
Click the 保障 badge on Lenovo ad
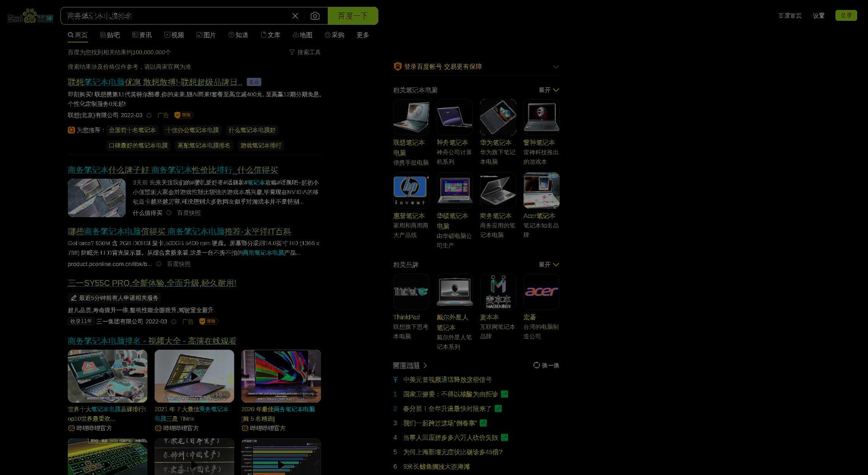[184, 115]
